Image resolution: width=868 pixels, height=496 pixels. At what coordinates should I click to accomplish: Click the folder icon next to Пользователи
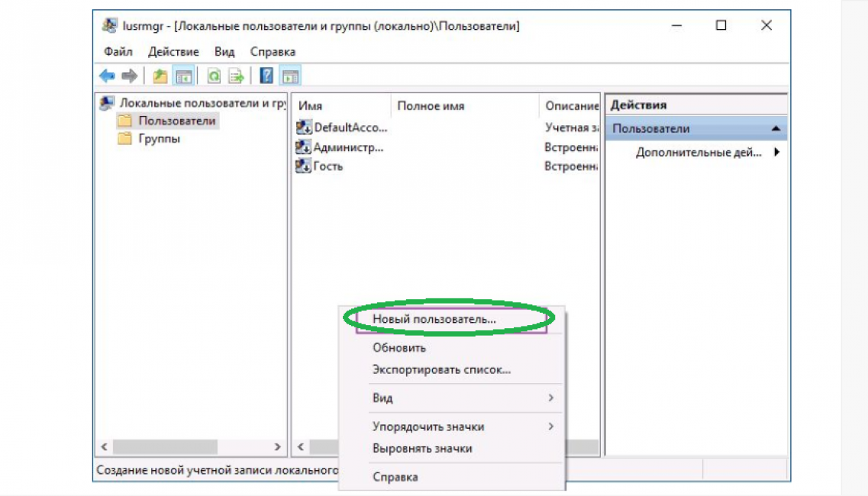click(x=125, y=120)
